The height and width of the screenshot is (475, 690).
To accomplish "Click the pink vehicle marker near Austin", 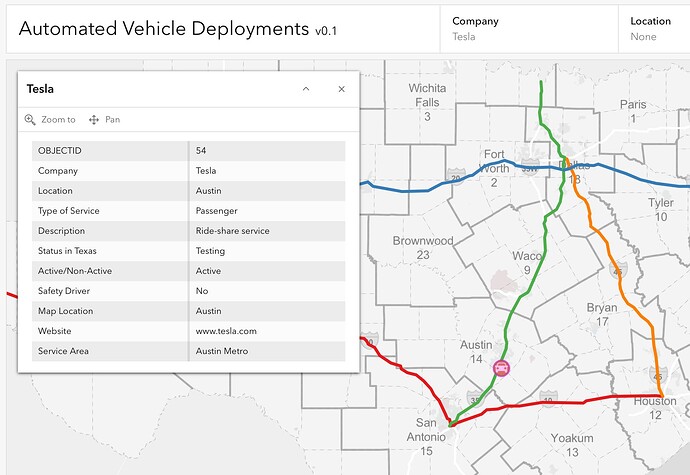I will (x=501, y=368).
